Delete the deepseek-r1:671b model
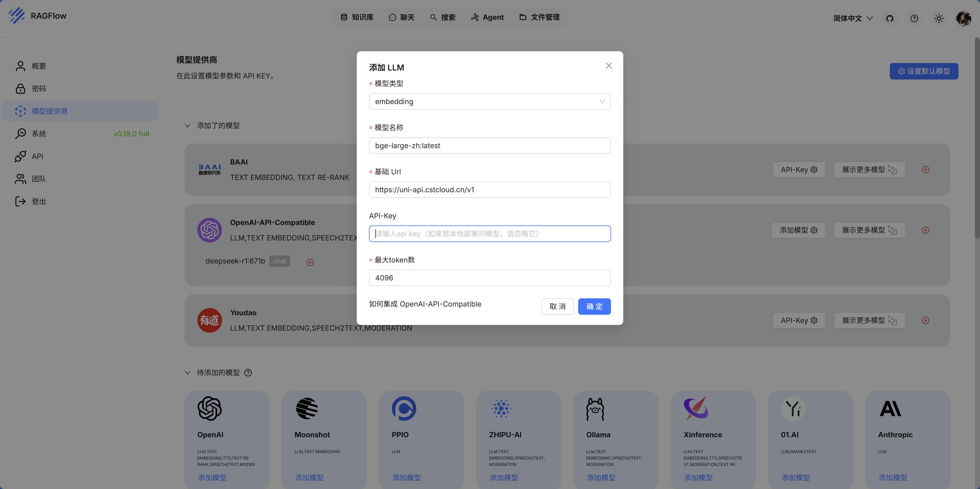Viewport: 980px width, 489px height. 310,262
